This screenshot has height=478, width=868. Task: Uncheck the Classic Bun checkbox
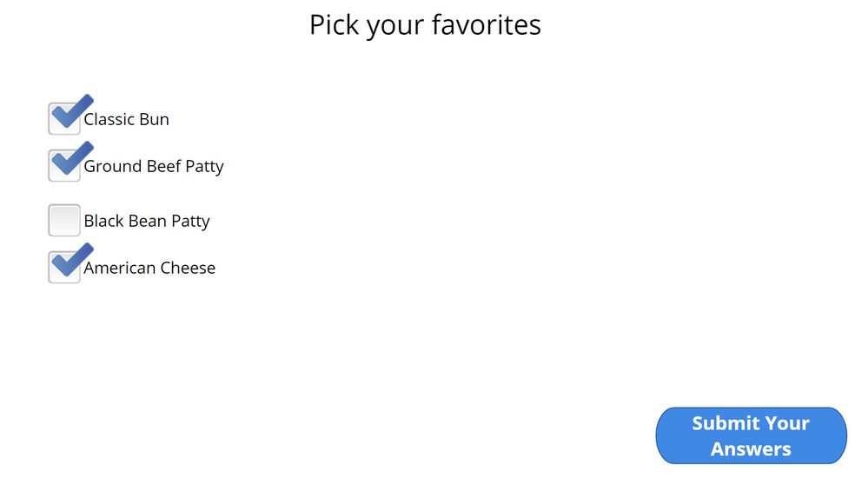tap(64, 119)
